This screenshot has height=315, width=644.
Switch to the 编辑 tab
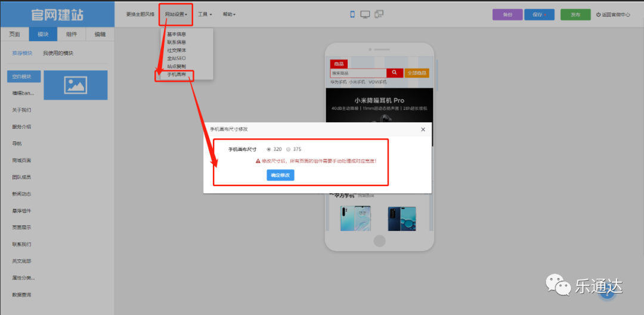coord(100,35)
